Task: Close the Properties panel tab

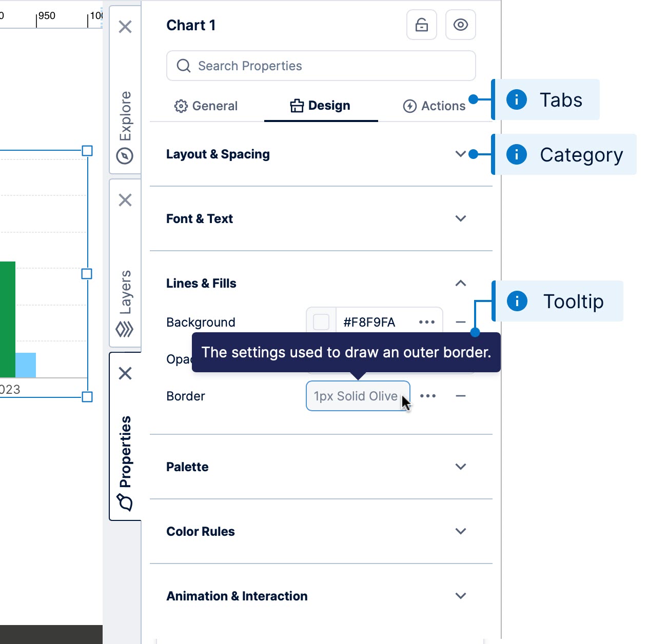Action: [x=125, y=373]
